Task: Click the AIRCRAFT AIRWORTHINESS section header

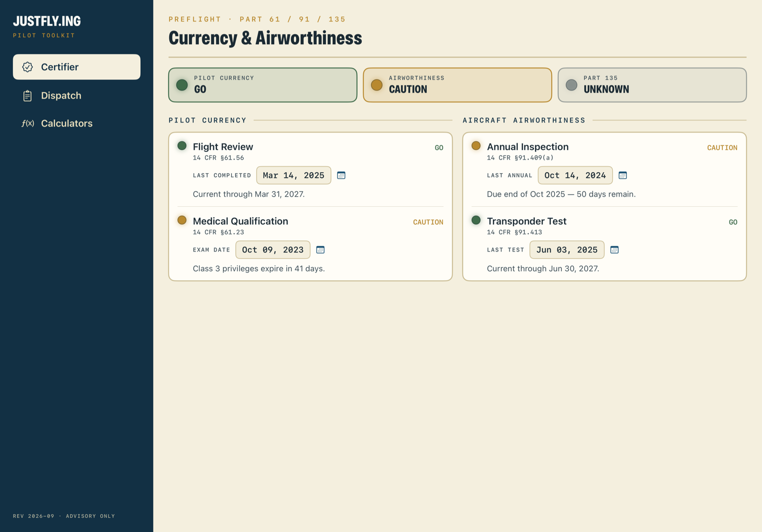Action: [524, 120]
